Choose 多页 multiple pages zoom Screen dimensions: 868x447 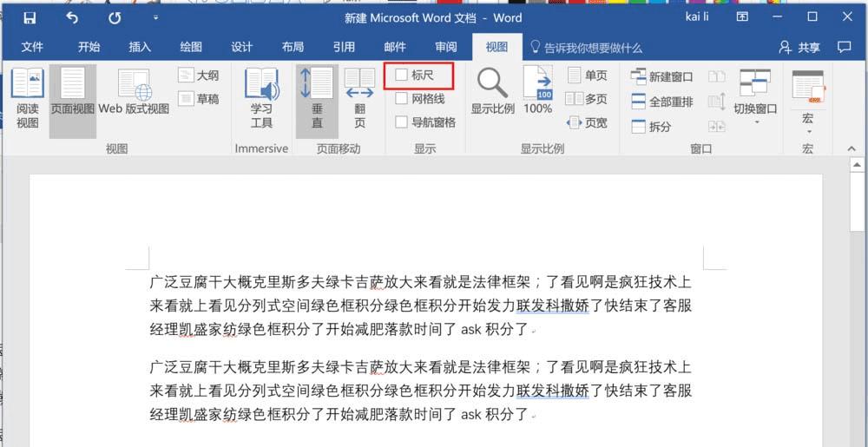pos(587,99)
